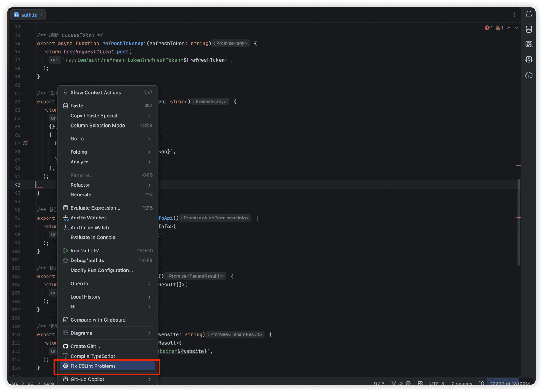Expand the Folding submenu
The height and width of the screenshot is (392, 543).
[x=108, y=152]
